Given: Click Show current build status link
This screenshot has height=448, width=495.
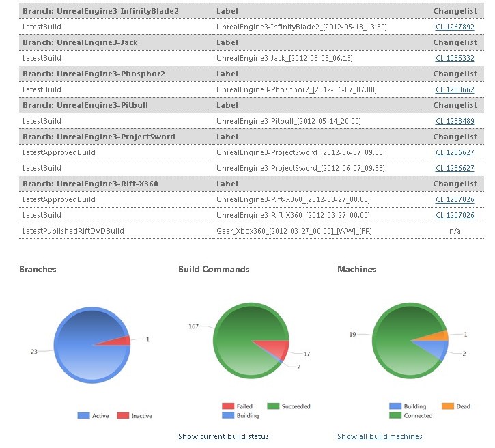Looking at the screenshot, I should point(223,436).
